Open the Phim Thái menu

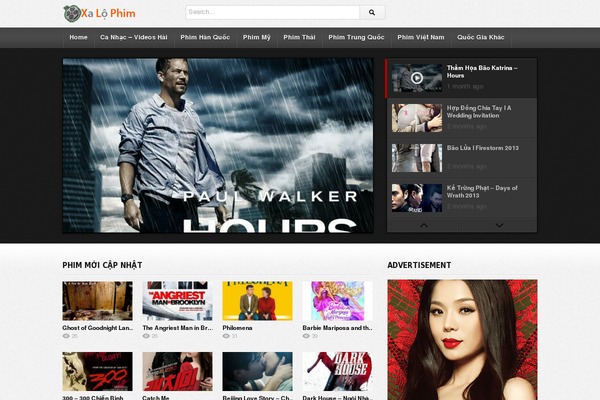coord(299,38)
